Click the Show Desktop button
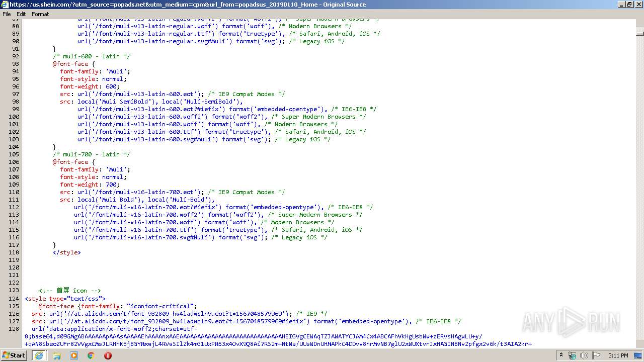The height and width of the screenshot is (362, 644). 638,355
